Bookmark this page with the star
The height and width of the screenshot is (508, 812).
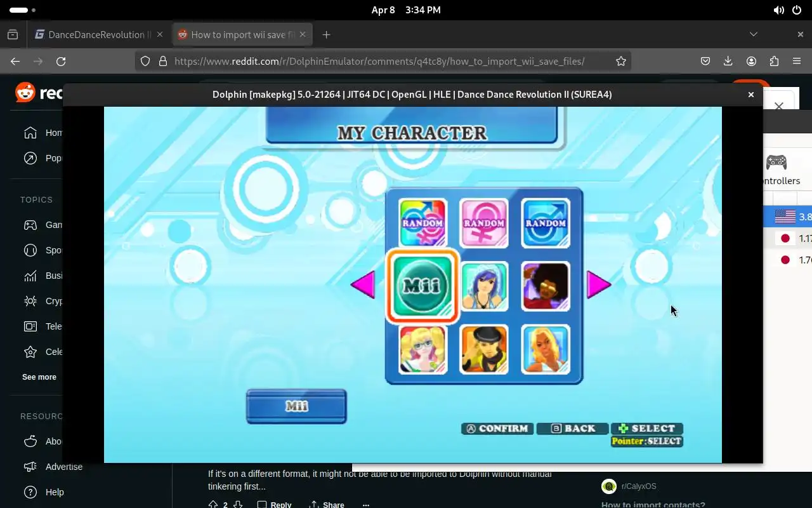coord(621,61)
